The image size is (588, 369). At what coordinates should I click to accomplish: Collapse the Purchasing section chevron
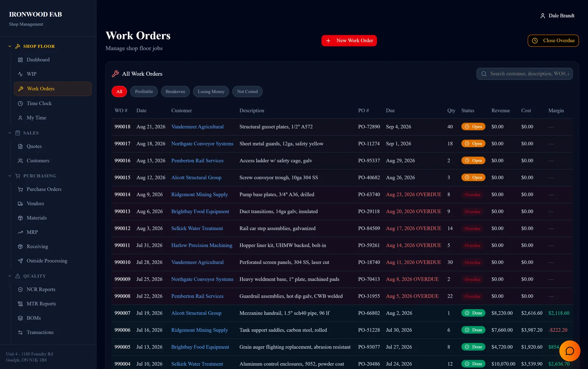click(x=10, y=176)
